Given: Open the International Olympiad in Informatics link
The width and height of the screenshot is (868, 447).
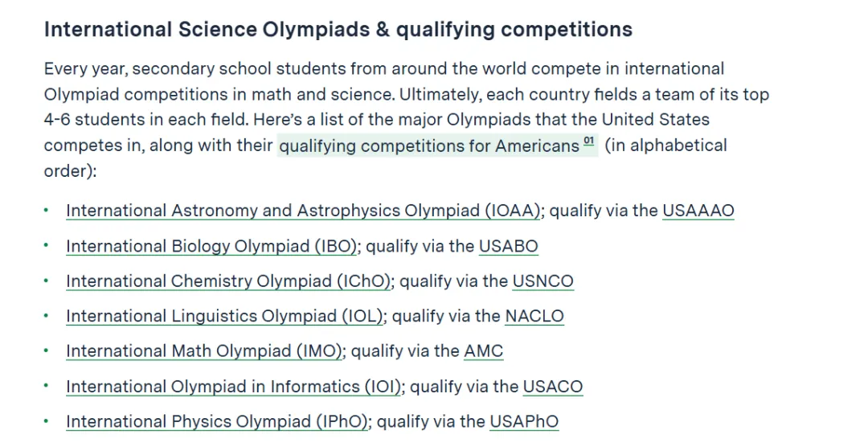Looking at the screenshot, I should (234, 387).
